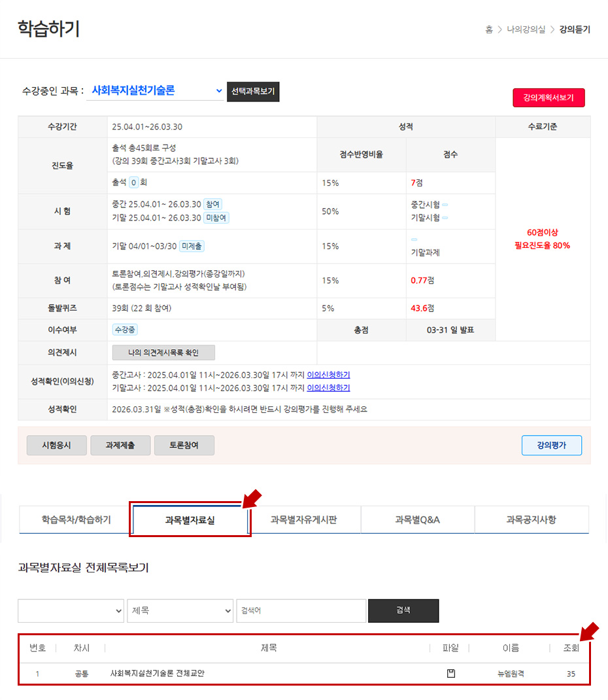The height and width of the screenshot is (700, 608).
Task: Open 토론참여 discussion button
Action: point(184,446)
